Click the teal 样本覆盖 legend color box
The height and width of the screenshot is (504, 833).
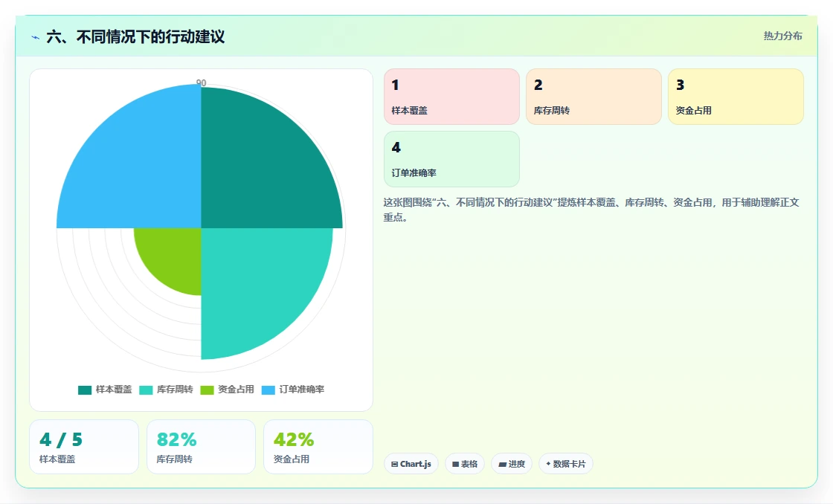pos(85,390)
